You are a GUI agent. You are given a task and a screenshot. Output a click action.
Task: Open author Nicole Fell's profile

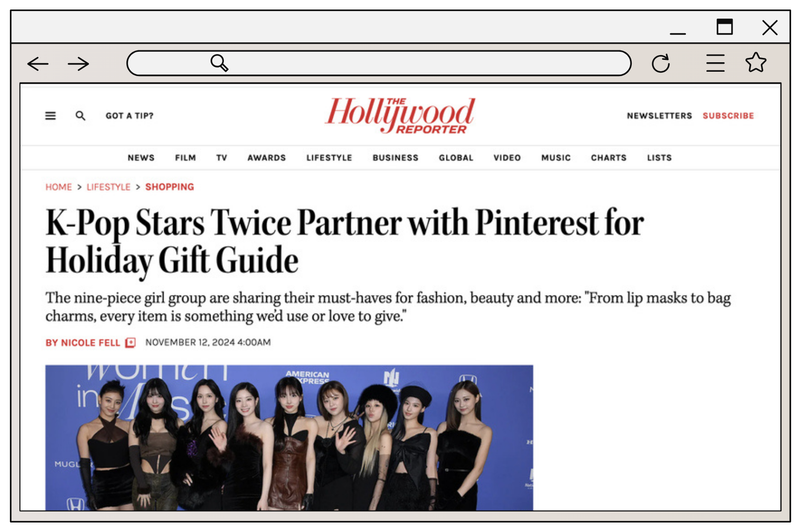(90, 342)
